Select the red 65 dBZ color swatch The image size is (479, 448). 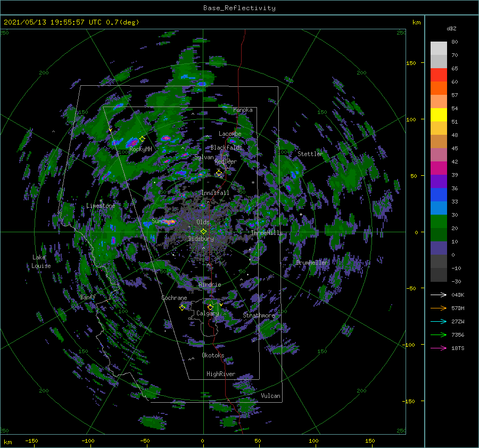439,75
